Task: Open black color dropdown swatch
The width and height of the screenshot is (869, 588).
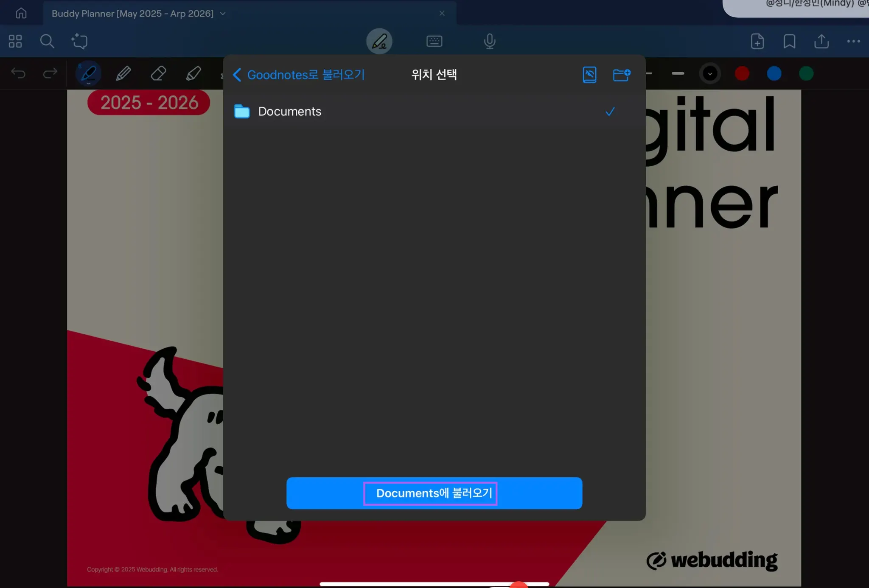Action: click(x=710, y=74)
